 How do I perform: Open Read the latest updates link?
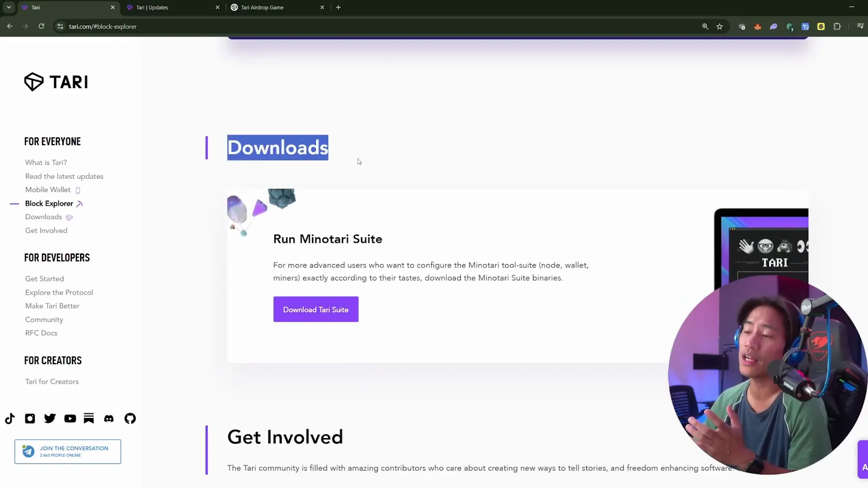64,176
